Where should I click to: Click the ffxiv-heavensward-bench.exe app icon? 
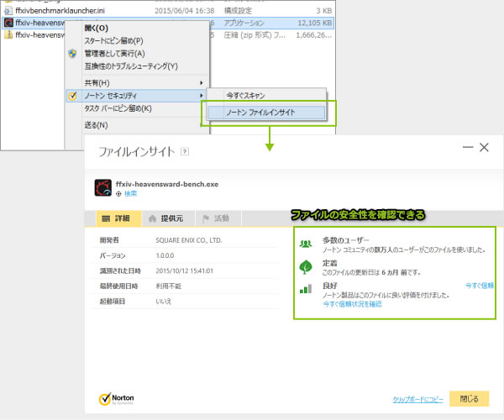(102, 187)
